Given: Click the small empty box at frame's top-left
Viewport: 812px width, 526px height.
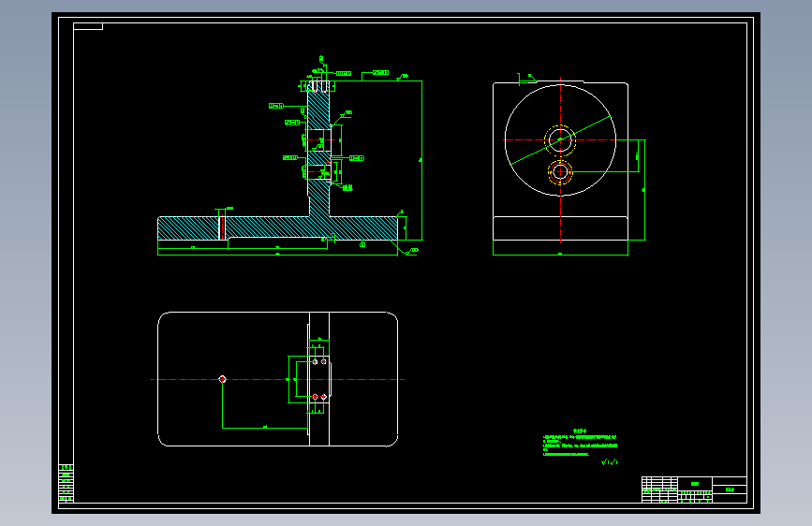Looking at the screenshot, I should point(88,26).
